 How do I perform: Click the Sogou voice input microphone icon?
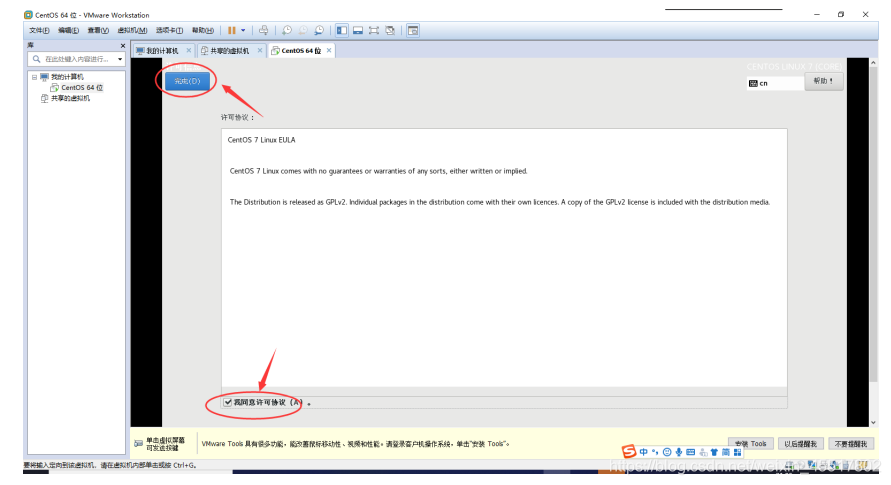[678, 452]
